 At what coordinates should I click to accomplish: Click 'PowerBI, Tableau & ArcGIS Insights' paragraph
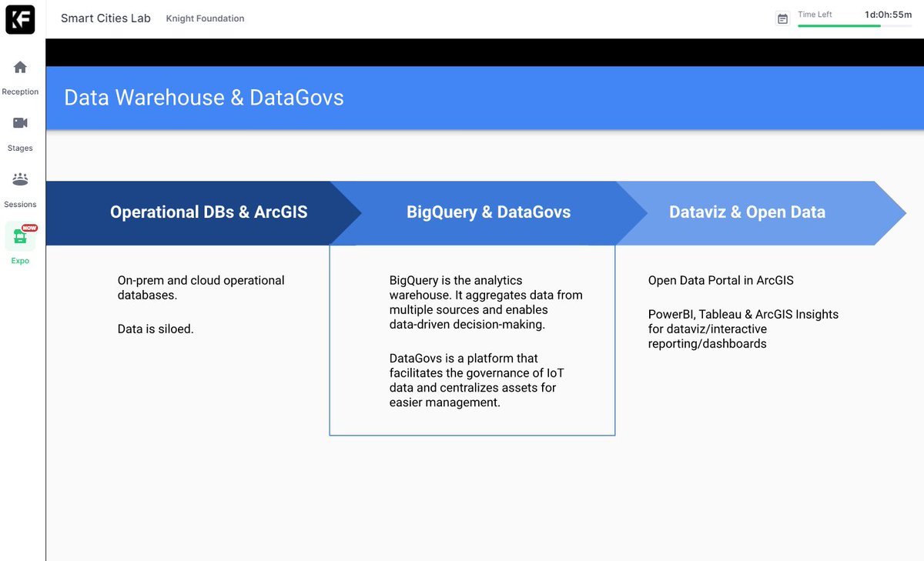tap(744, 329)
